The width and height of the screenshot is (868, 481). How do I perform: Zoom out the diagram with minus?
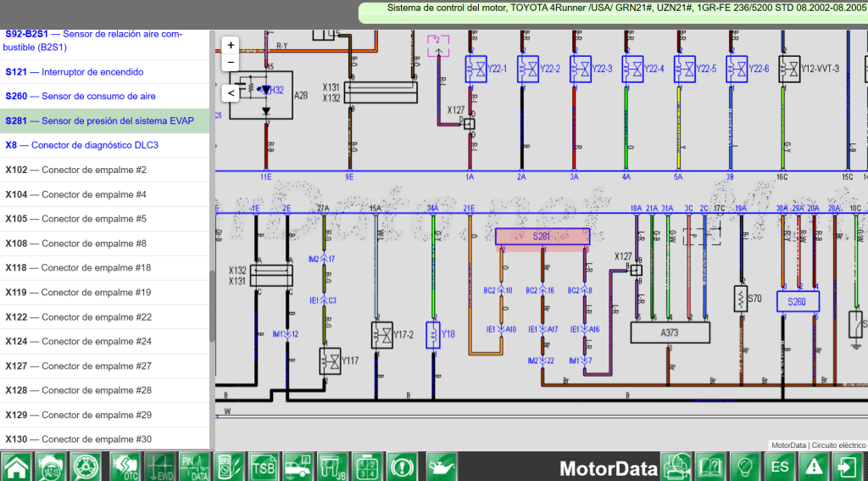tap(231, 62)
